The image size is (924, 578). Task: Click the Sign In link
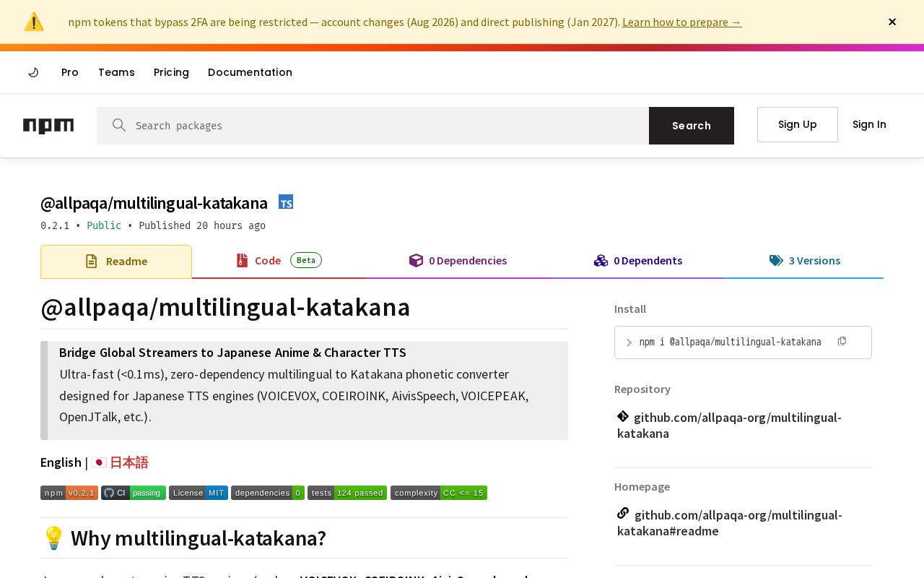[x=869, y=124]
